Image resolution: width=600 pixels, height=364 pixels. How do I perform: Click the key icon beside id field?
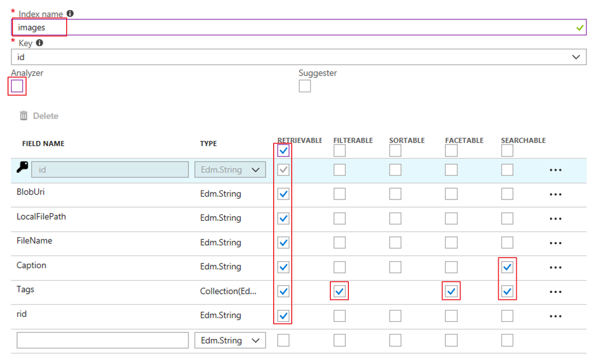22,167
